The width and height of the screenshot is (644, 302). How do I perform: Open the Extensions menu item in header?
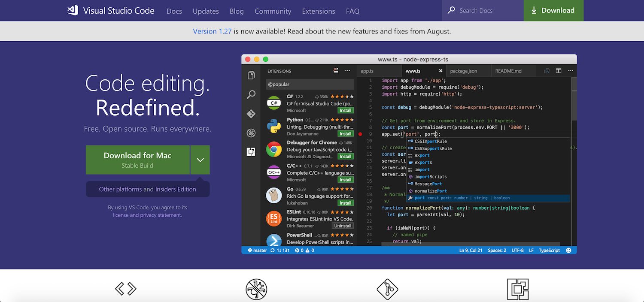(x=319, y=11)
